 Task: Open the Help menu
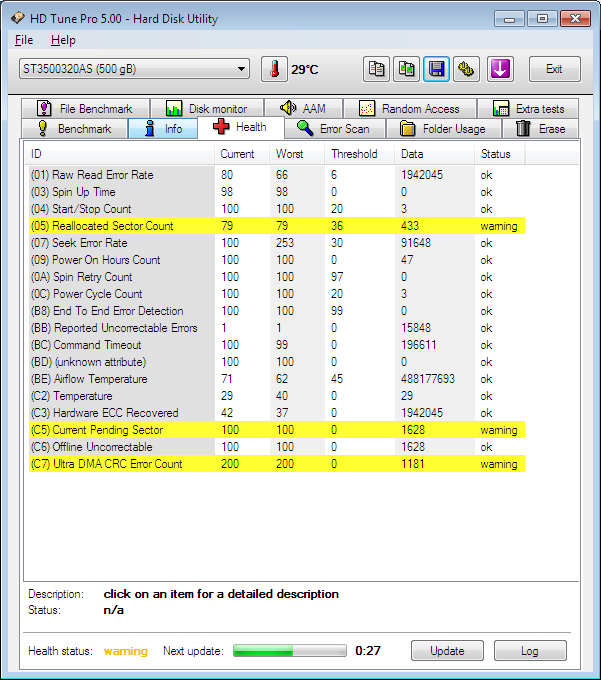coord(63,40)
